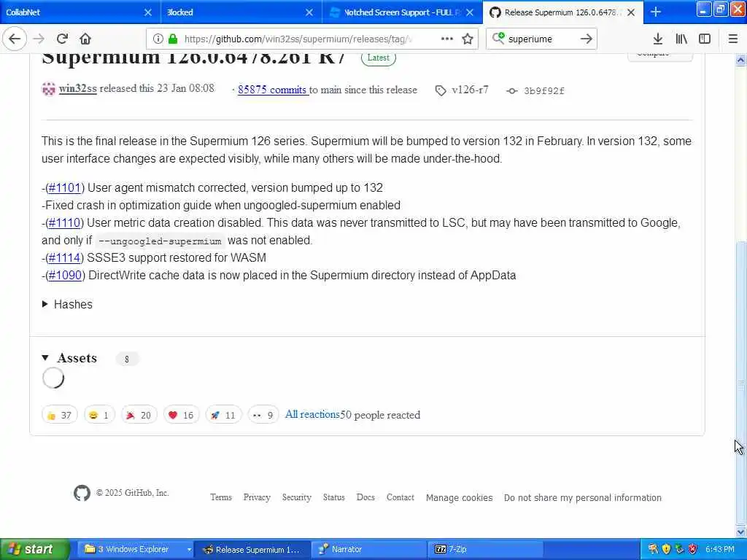Viewport: 747px width, 560px height.
Task: Click the commit icon beside 3b9f92f
Action: coord(511,90)
